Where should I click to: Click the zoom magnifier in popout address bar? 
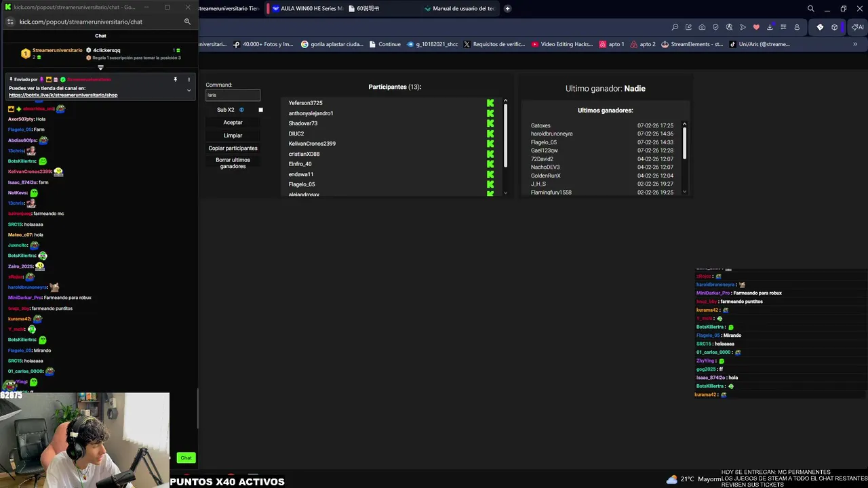[187, 22]
